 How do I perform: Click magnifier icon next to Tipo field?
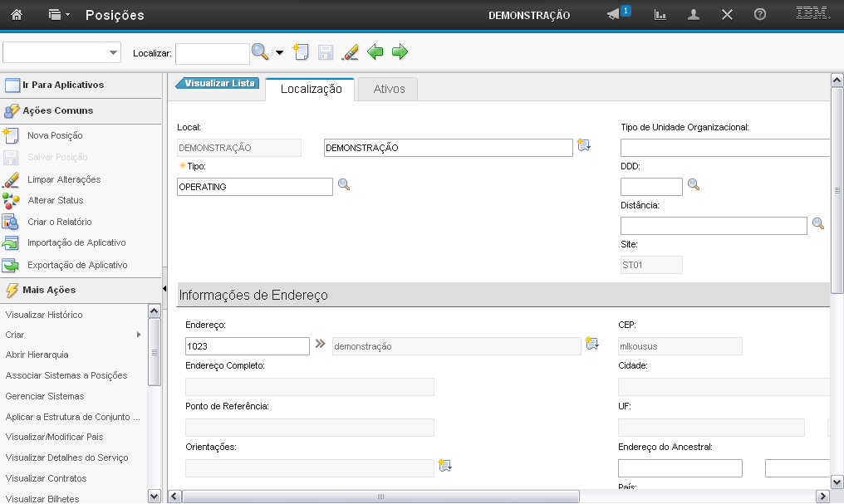[x=344, y=185]
